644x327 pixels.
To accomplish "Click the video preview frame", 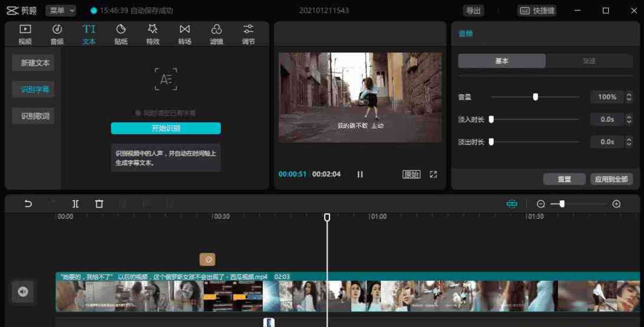I will coord(360,97).
